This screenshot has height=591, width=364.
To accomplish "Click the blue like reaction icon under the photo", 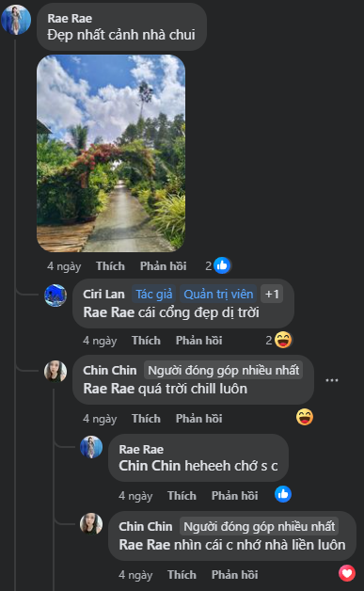I will (222, 265).
